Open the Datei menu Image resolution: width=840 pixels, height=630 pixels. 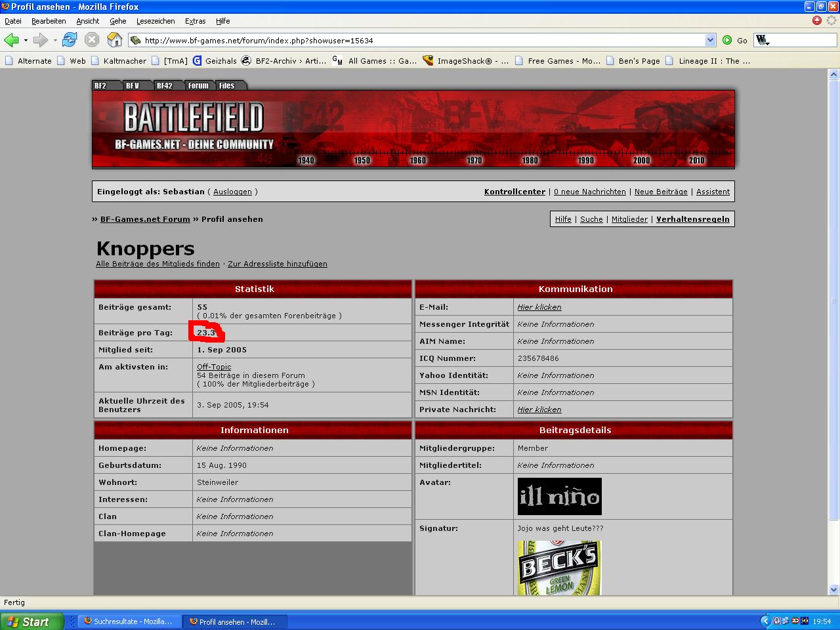13,21
